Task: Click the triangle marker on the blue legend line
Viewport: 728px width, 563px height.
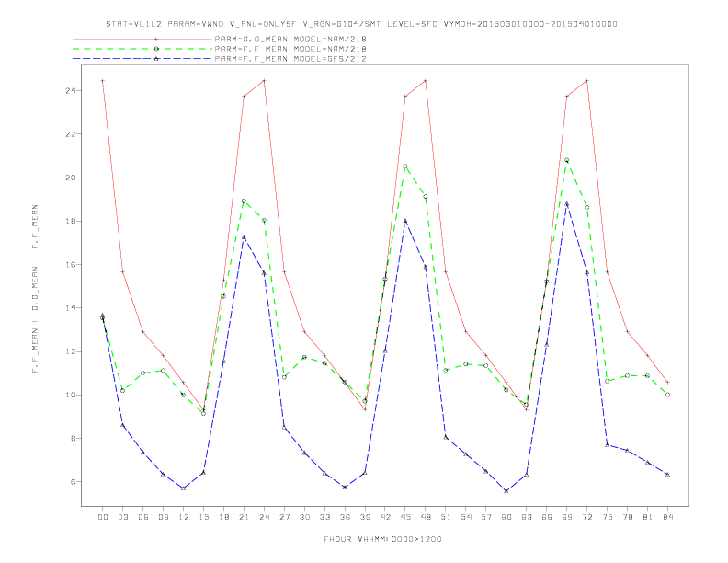Action: tap(156, 59)
